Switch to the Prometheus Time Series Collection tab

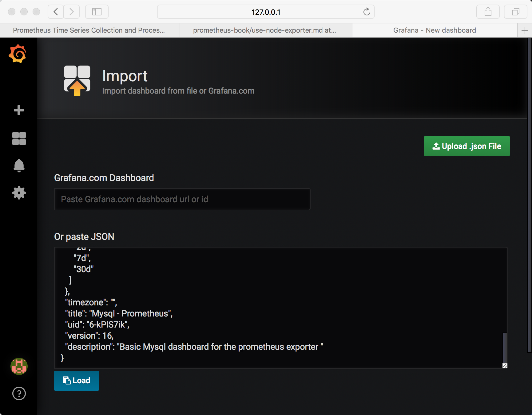pos(89,30)
